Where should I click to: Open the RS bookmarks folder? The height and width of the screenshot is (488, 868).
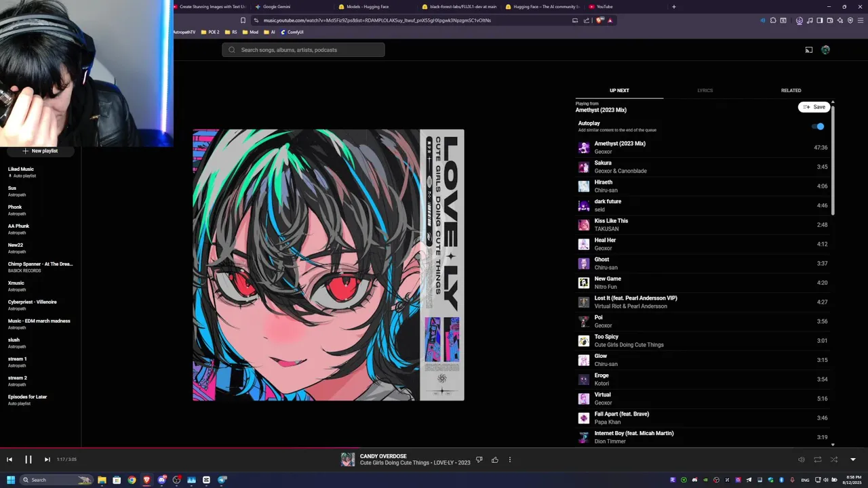click(231, 32)
